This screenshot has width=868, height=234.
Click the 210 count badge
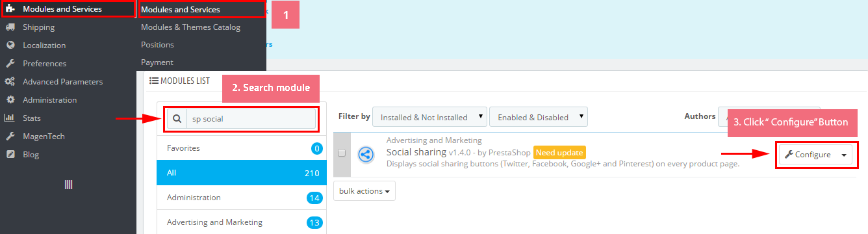tap(312, 173)
